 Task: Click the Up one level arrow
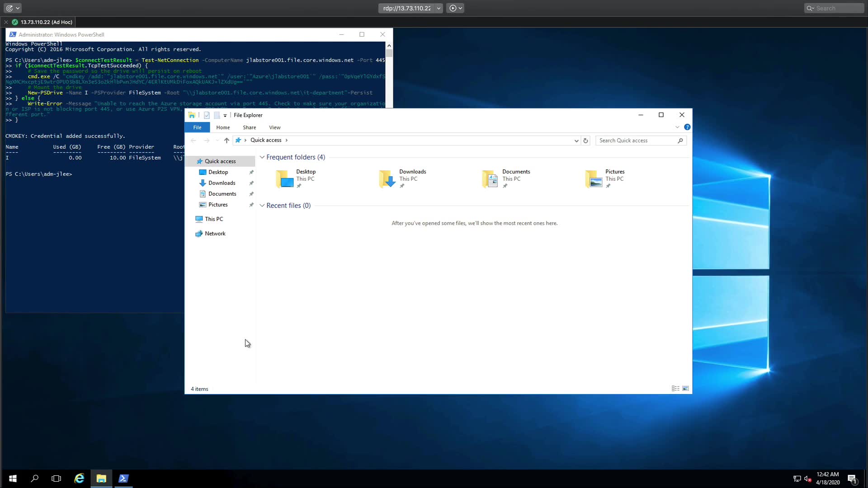click(226, 141)
